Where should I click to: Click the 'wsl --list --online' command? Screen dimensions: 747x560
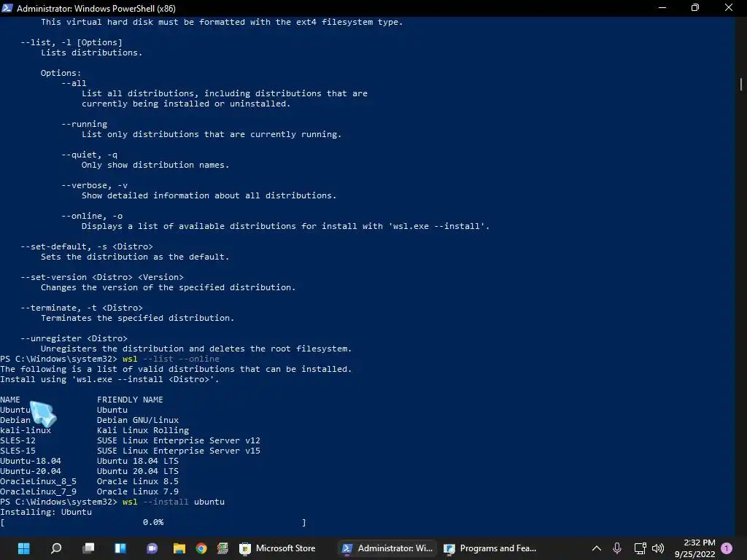click(171, 359)
